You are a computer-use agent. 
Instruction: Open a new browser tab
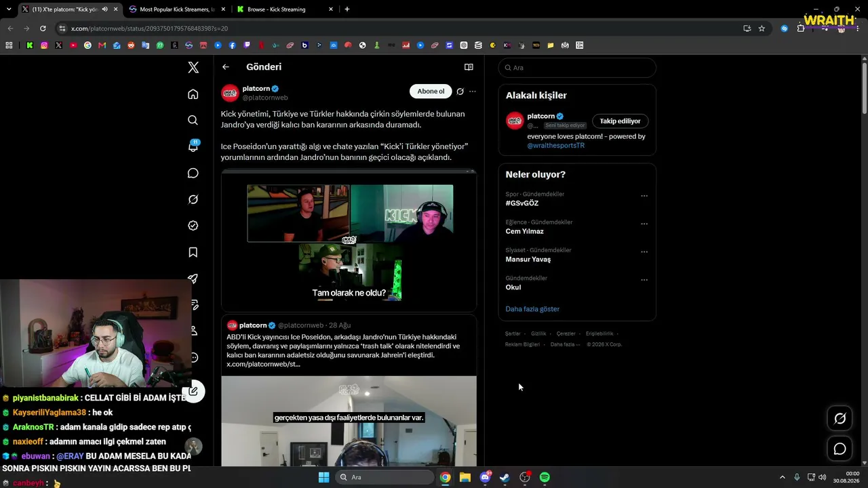click(347, 9)
